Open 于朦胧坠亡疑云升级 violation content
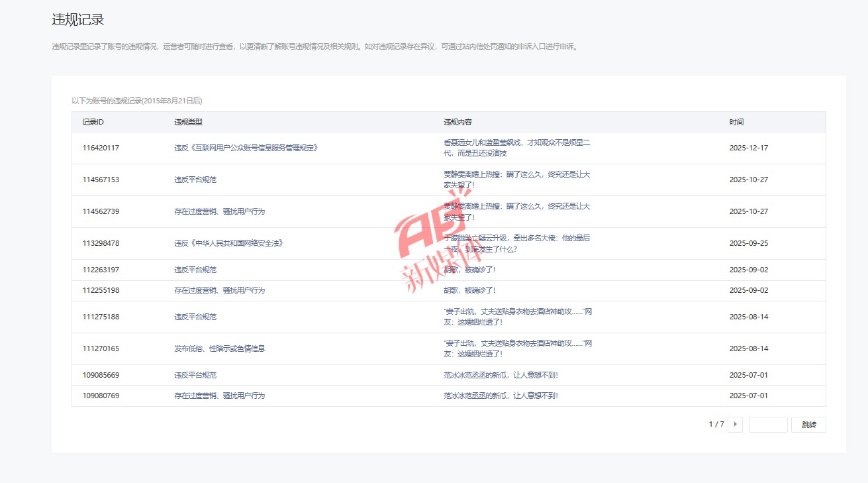 516,243
